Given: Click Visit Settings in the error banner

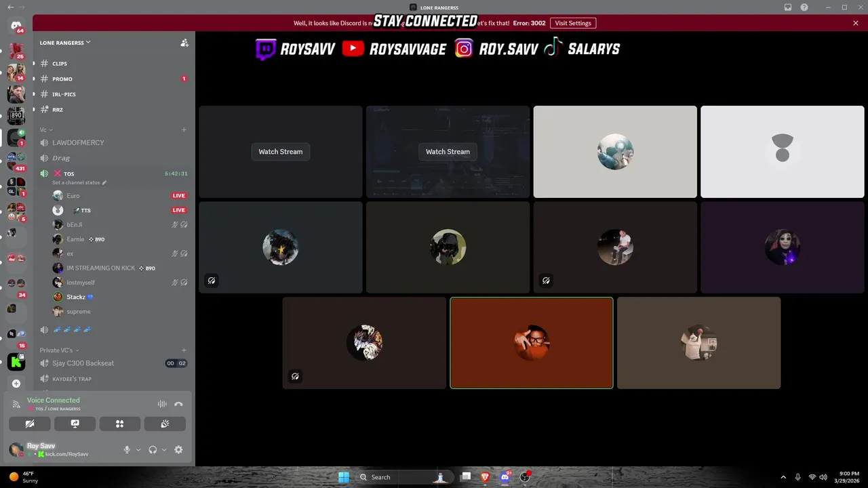Looking at the screenshot, I should point(573,23).
